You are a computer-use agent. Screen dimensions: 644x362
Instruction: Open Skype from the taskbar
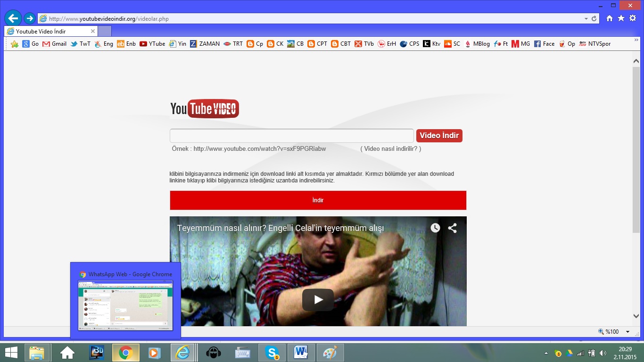tap(272, 353)
